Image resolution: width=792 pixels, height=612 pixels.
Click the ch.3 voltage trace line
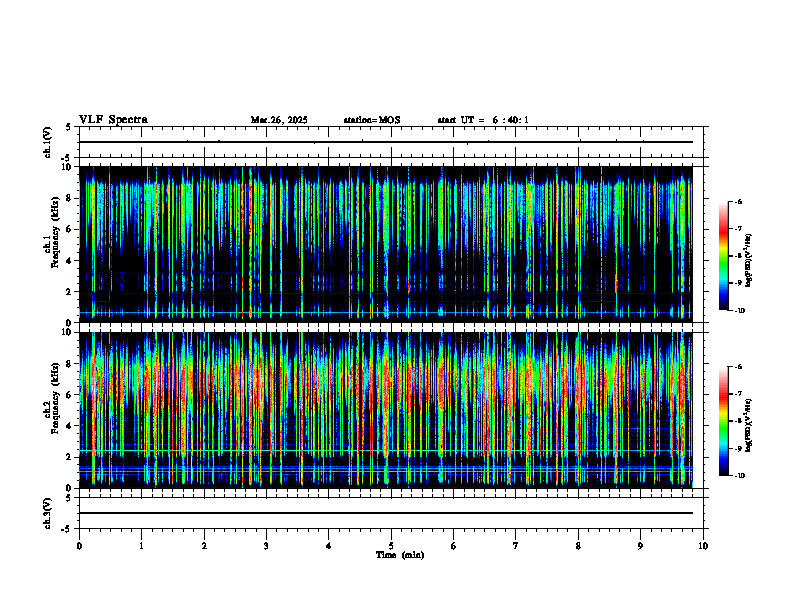(x=386, y=513)
